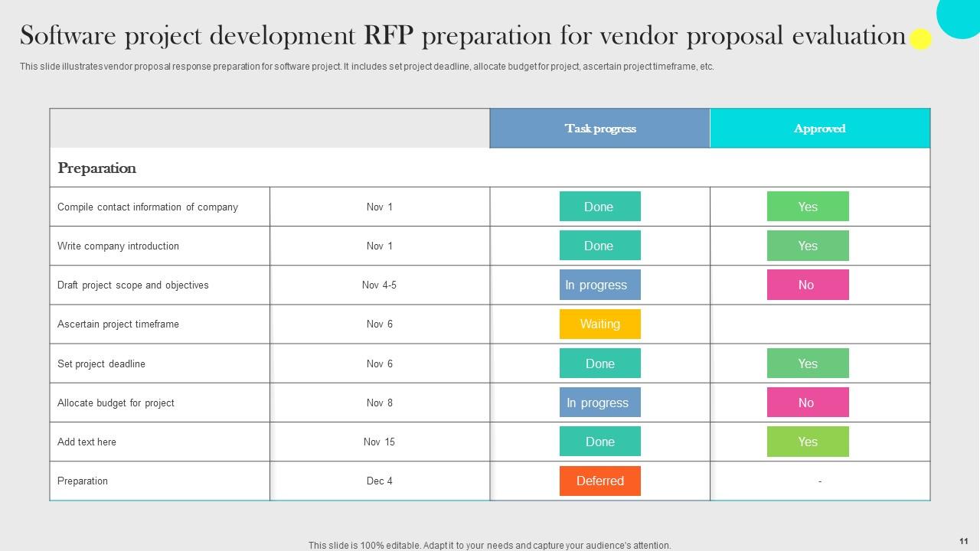
Task: Click the Yes approval for Add text here row
Action: click(808, 442)
